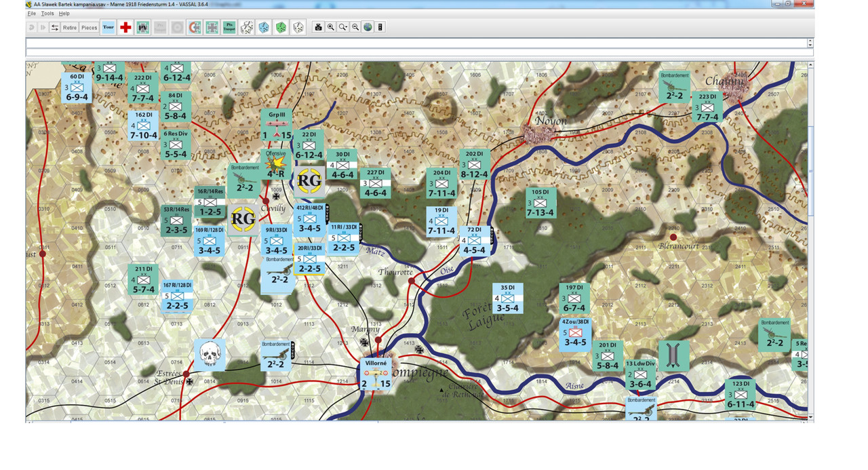Select the 223 DI counter

[707, 107]
